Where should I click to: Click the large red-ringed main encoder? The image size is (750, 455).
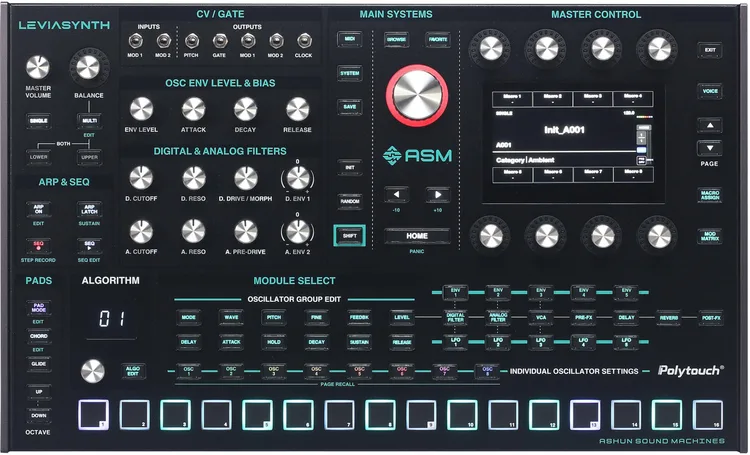coord(416,97)
